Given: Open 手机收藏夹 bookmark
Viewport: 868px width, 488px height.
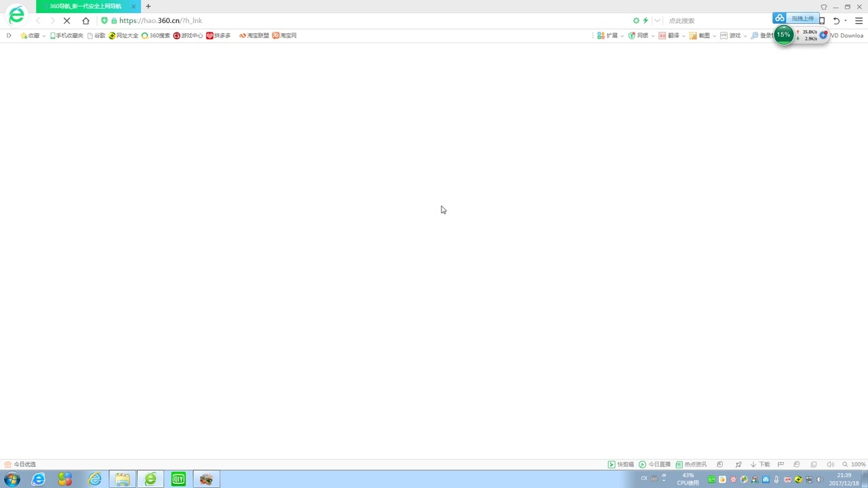Looking at the screenshot, I should (x=66, y=36).
